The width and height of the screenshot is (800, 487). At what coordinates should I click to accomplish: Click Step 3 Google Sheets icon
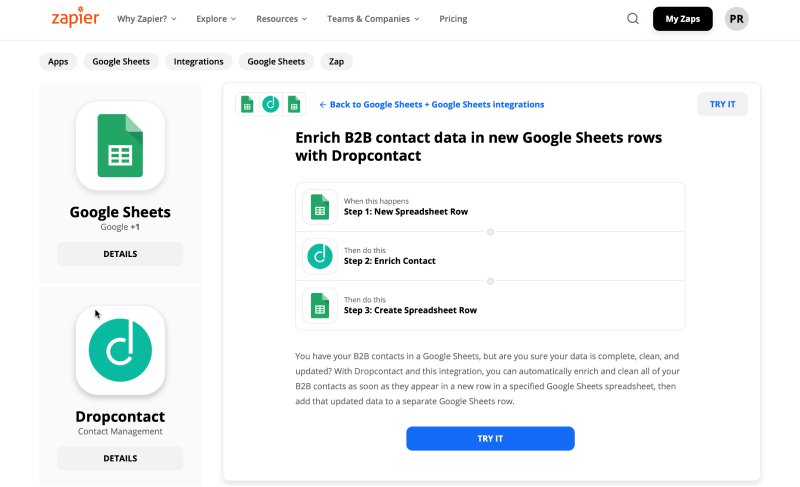coord(320,305)
